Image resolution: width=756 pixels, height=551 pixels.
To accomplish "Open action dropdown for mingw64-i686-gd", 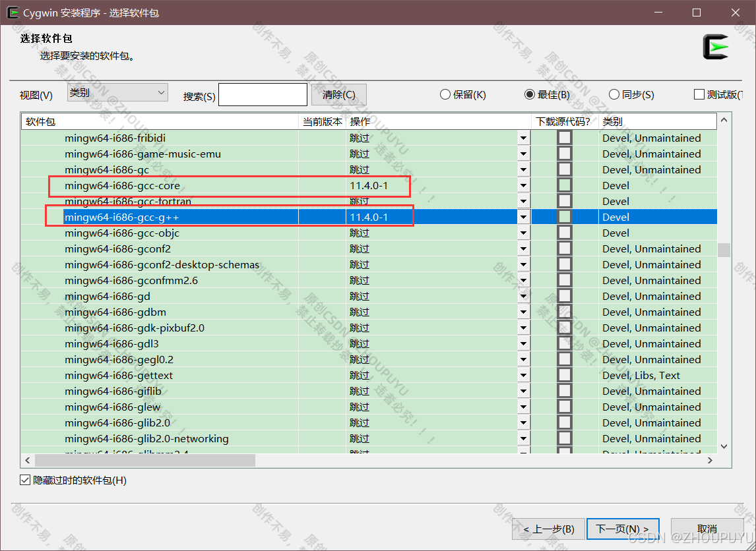I will pyautogui.click(x=524, y=296).
